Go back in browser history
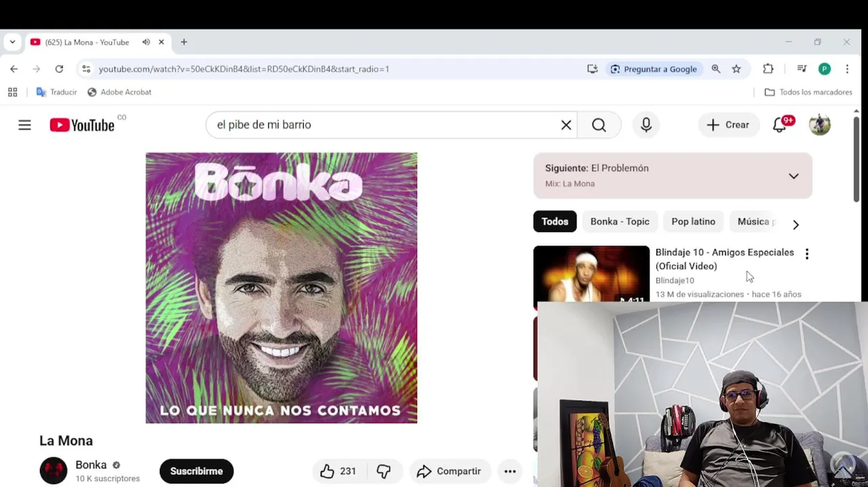The image size is (868, 487). tap(14, 69)
